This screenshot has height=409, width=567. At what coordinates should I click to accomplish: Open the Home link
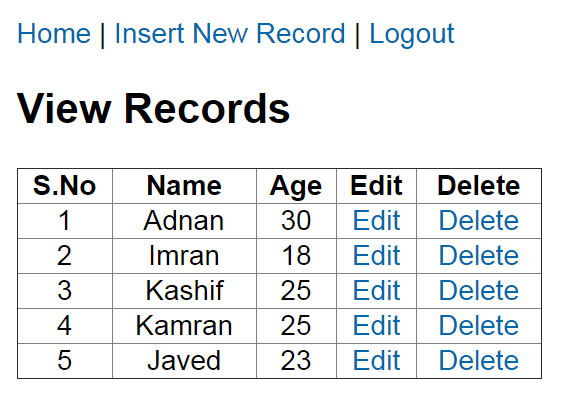[x=54, y=34]
